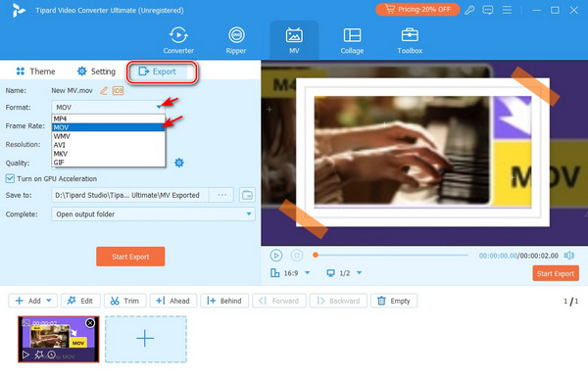Viewport: 588px width, 381px height.
Task: Toggle the volume speaker icon
Action: tap(568, 256)
